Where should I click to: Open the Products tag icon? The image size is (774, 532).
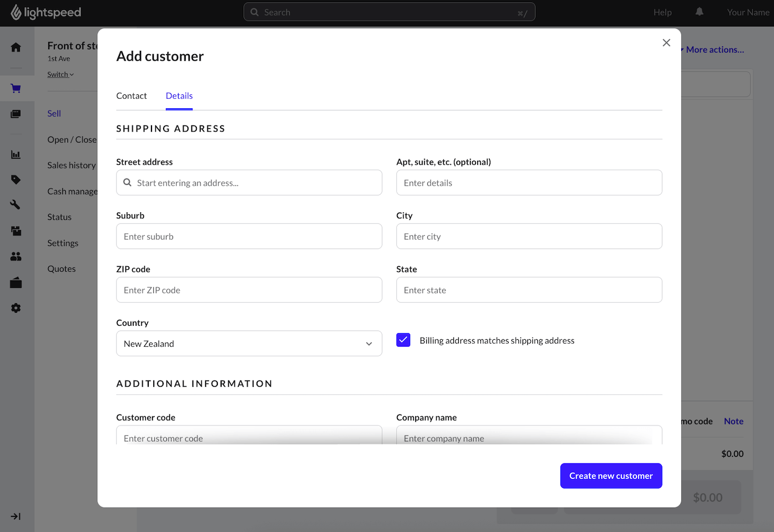tap(16, 180)
